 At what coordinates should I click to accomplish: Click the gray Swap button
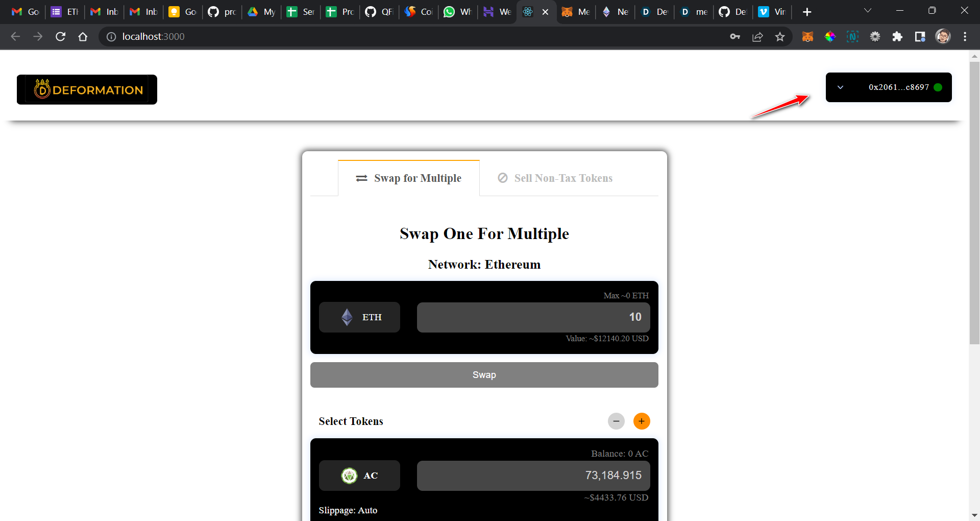[x=484, y=375]
